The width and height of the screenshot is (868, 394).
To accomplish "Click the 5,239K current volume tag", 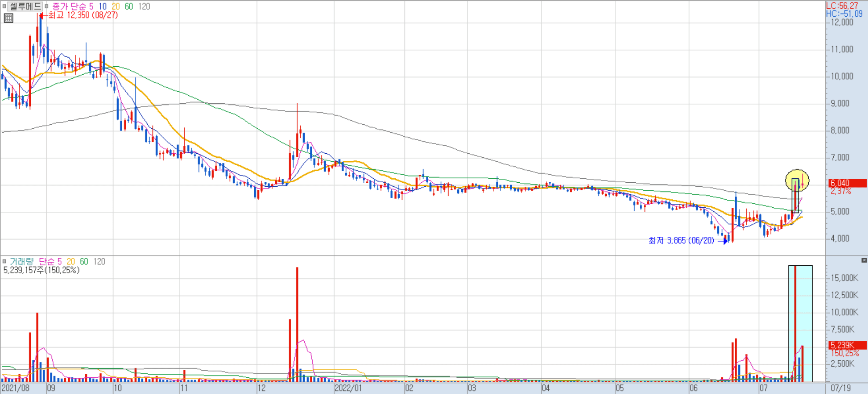I will [x=847, y=345].
